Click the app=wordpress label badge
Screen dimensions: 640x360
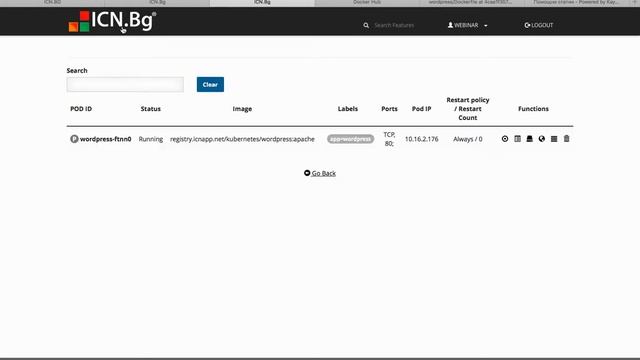pos(350,139)
